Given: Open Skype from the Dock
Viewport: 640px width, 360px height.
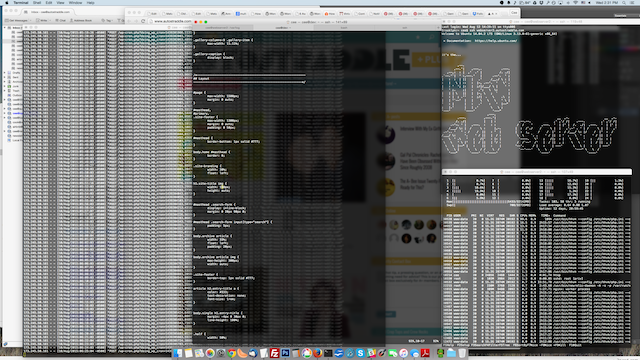Looking at the screenshot, I should click(x=360, y=353).
